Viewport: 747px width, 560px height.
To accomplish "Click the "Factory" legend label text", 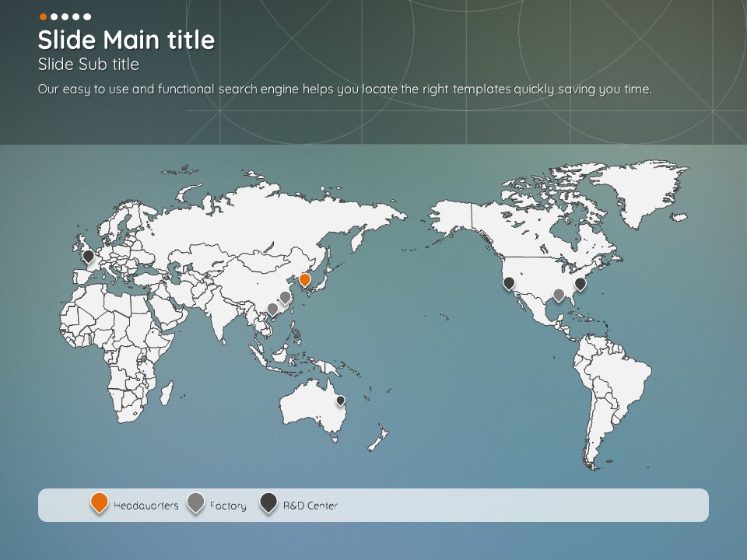I will pos(228,506).
